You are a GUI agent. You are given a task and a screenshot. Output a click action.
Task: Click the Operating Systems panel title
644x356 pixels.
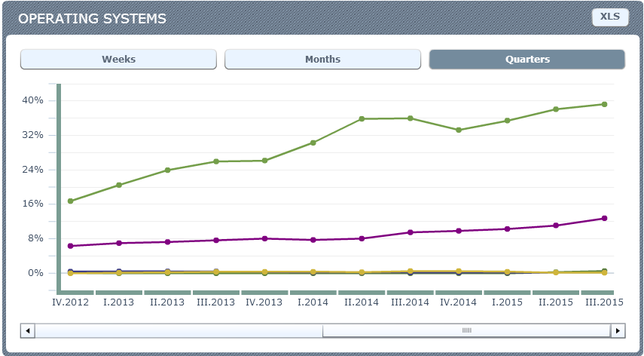coord(92,19)
